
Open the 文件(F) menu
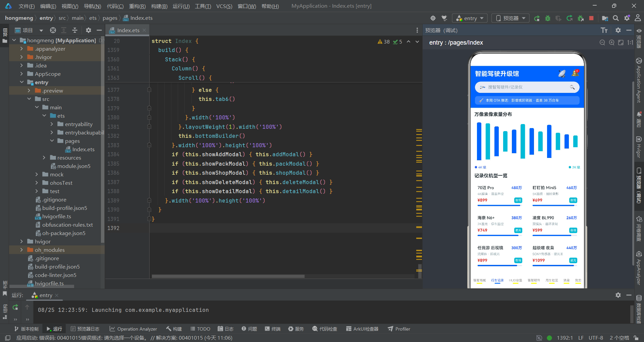point(26,6)
